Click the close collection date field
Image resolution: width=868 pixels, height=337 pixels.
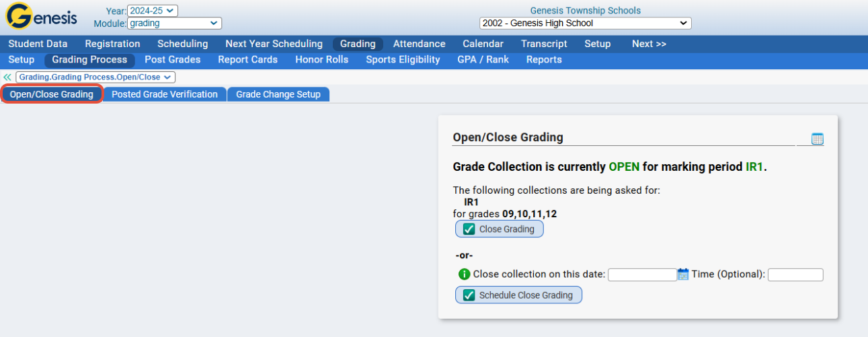(642, 274)
